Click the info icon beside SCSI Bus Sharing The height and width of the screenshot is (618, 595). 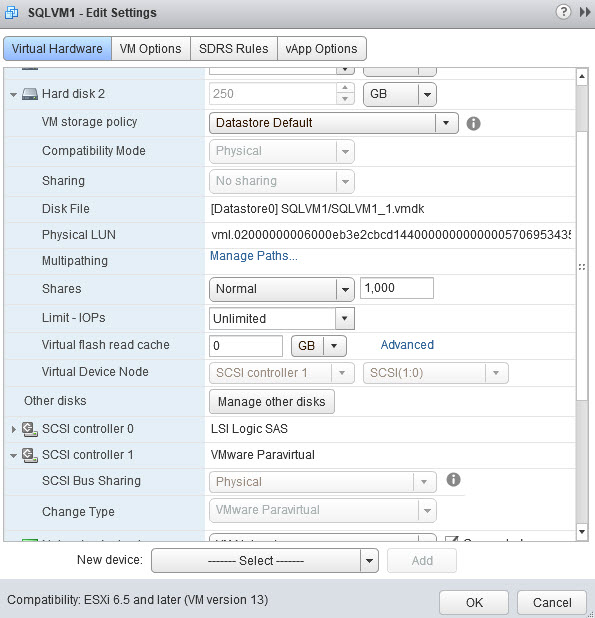453,480
